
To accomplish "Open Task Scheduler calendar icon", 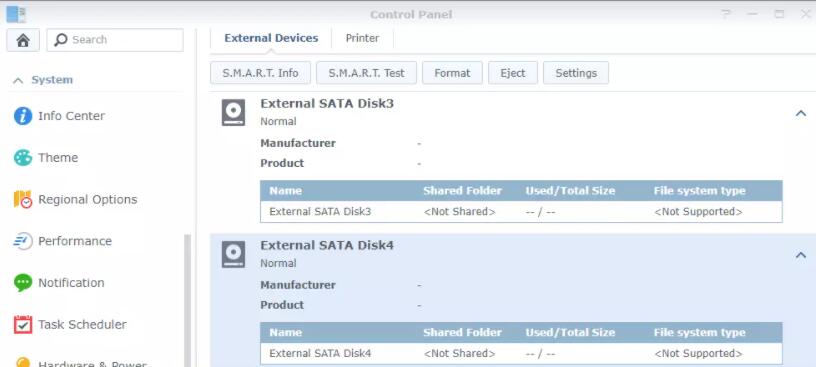I will (23, 324).
